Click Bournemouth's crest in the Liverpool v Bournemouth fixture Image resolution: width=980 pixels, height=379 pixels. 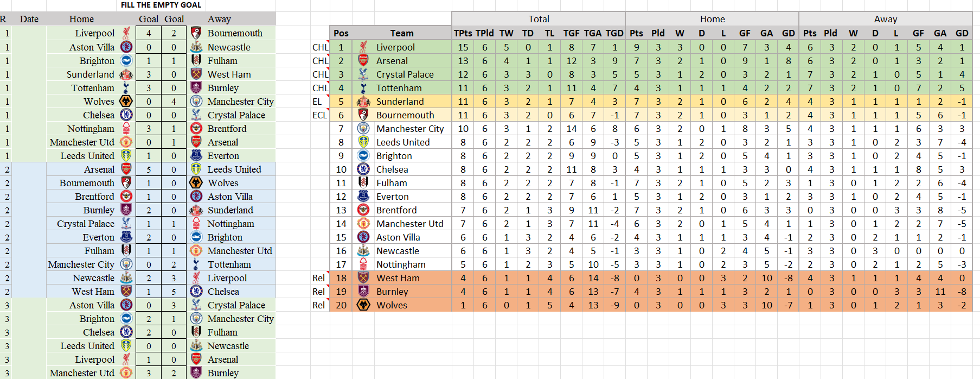pyautogui.click(x=196, y=33)
